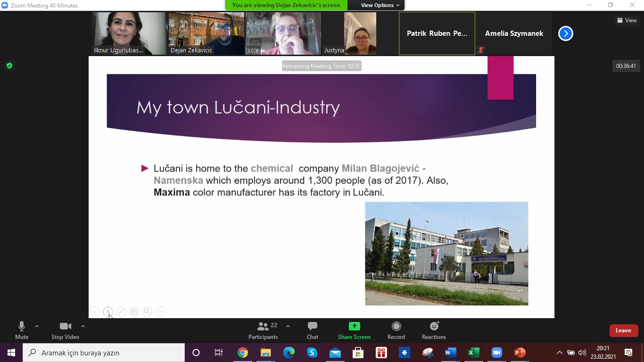Select the sole participant video thumbnail
The image size is (644, 362).
pos(283,33)
